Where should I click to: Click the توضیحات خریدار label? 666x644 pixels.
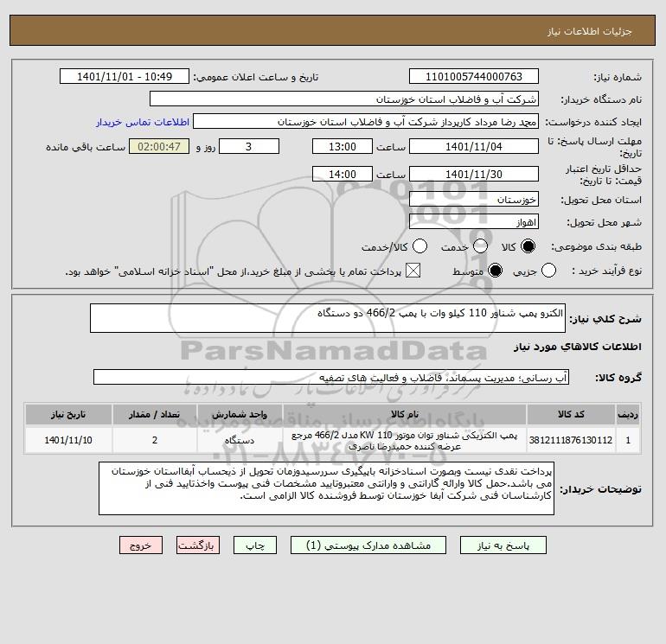coord(600,489)
